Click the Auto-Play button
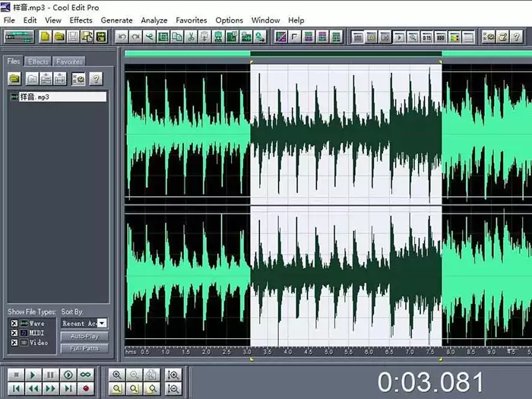This screenshot has width=532, height=399. pos(84,336)
